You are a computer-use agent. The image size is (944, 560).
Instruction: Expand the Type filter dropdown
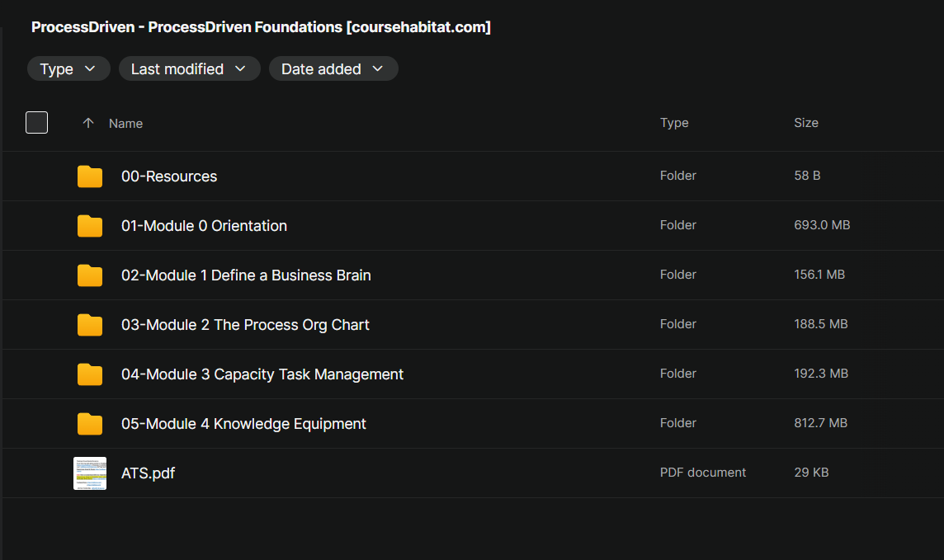tap(68, 69)
